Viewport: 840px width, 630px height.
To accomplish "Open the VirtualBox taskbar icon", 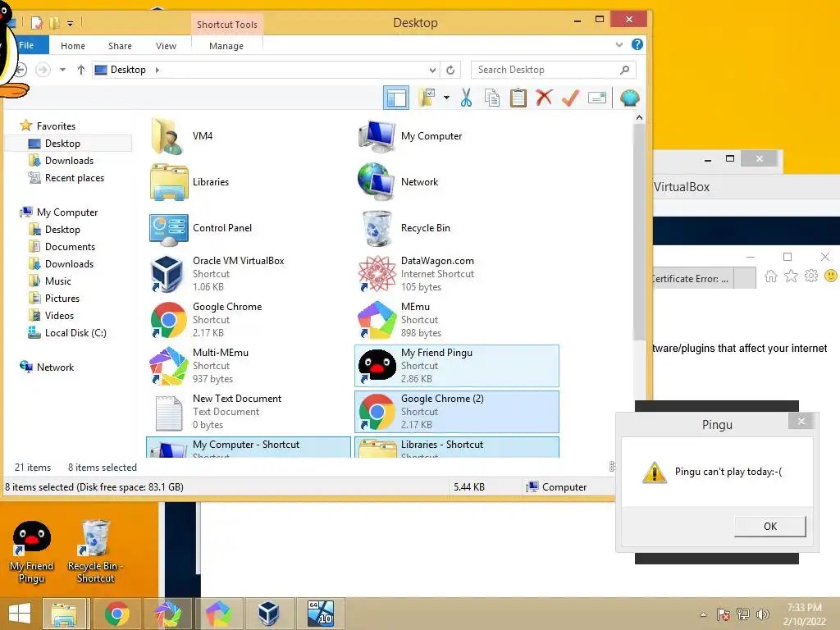I will [x=269, y=614].
